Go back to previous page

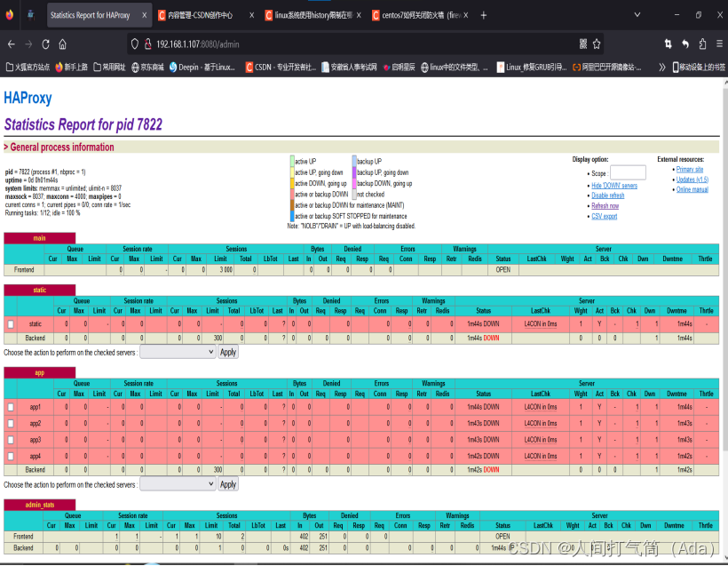[12, 44]
